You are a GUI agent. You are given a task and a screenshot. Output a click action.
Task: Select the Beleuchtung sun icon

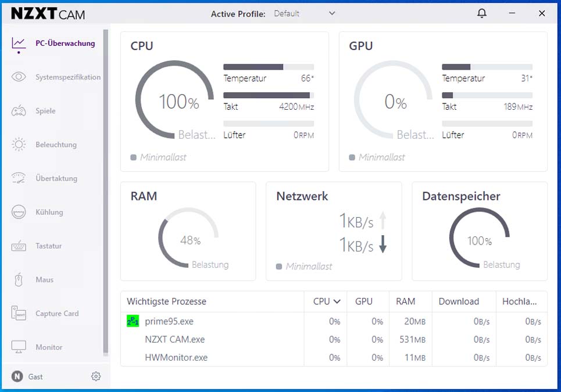[x=19, y=145]
